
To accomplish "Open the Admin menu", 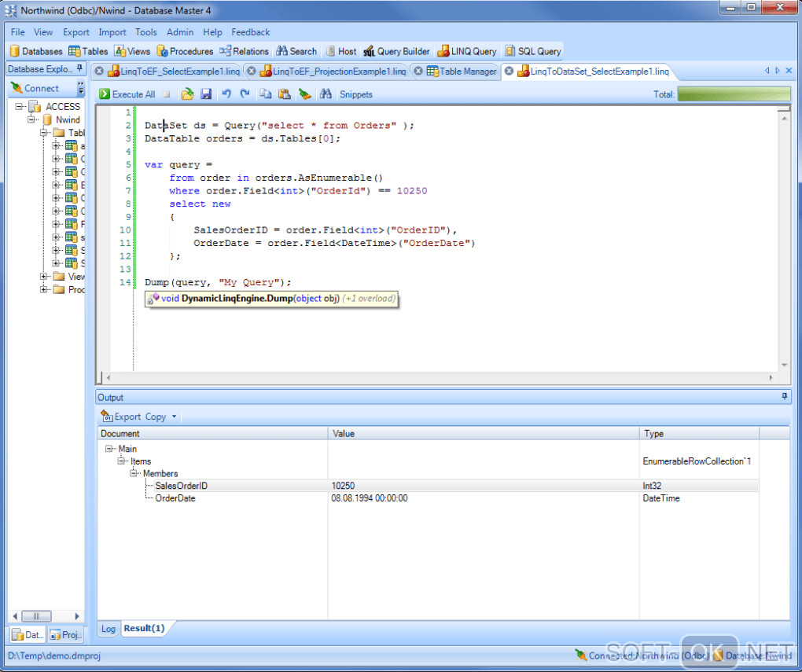I will pyautogui.click(x=180, y=32).
